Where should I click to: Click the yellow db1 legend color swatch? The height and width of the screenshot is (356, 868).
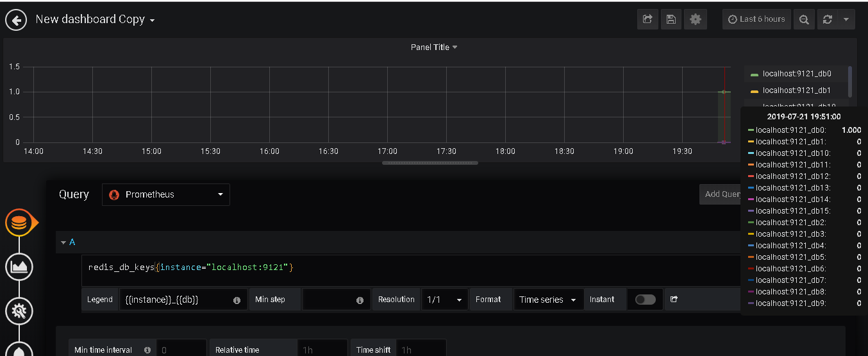(754, 92)
